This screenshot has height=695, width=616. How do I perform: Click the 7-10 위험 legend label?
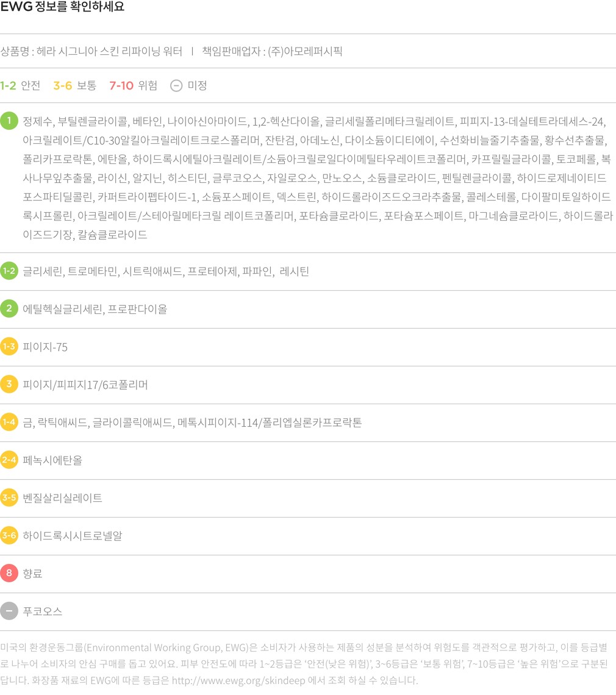(x=133, y=85)
